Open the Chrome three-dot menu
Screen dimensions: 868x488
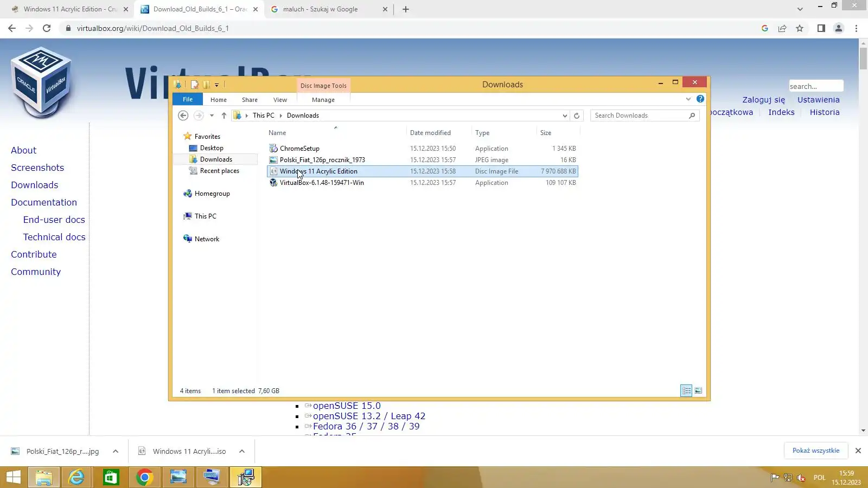click(x=857, y=28)
